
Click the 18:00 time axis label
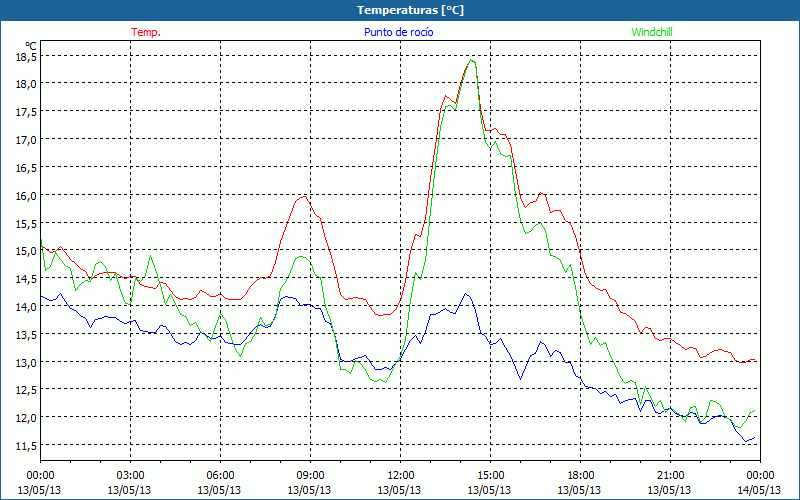(580, 476)
